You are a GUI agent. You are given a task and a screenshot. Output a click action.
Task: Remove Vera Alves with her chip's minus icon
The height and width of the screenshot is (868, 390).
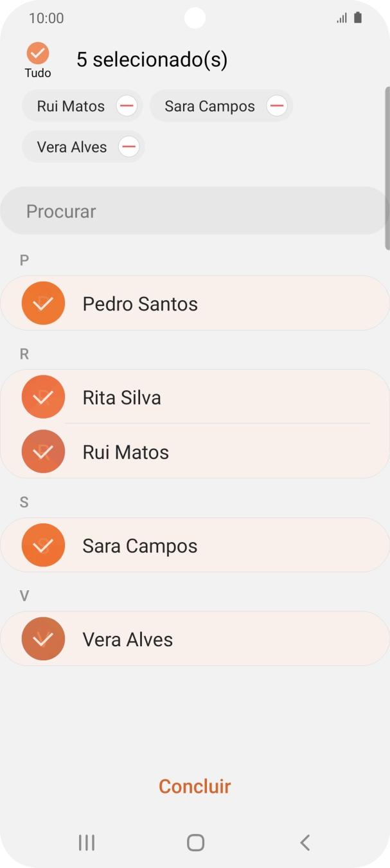click(x=129, y=147)
